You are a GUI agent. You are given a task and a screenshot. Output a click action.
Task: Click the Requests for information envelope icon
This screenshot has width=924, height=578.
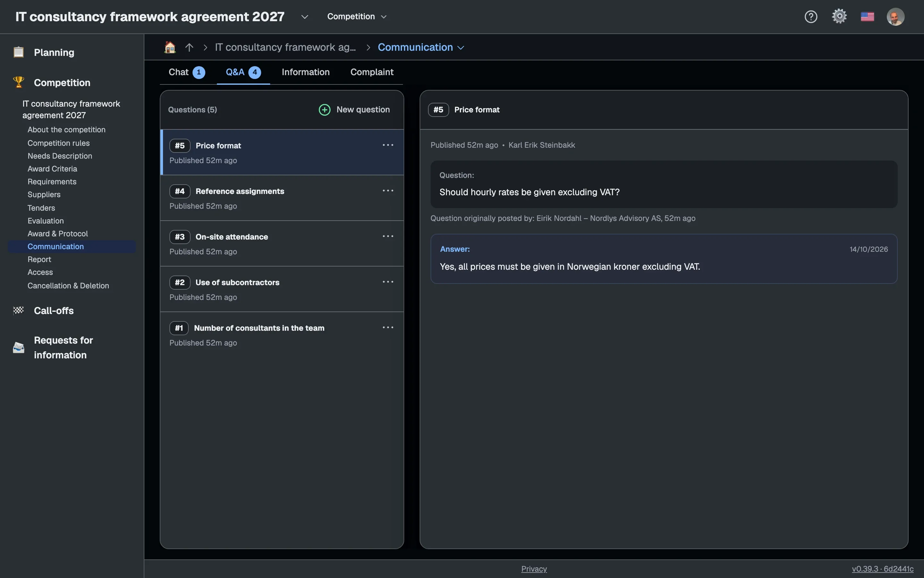click(x=18, y=347)
